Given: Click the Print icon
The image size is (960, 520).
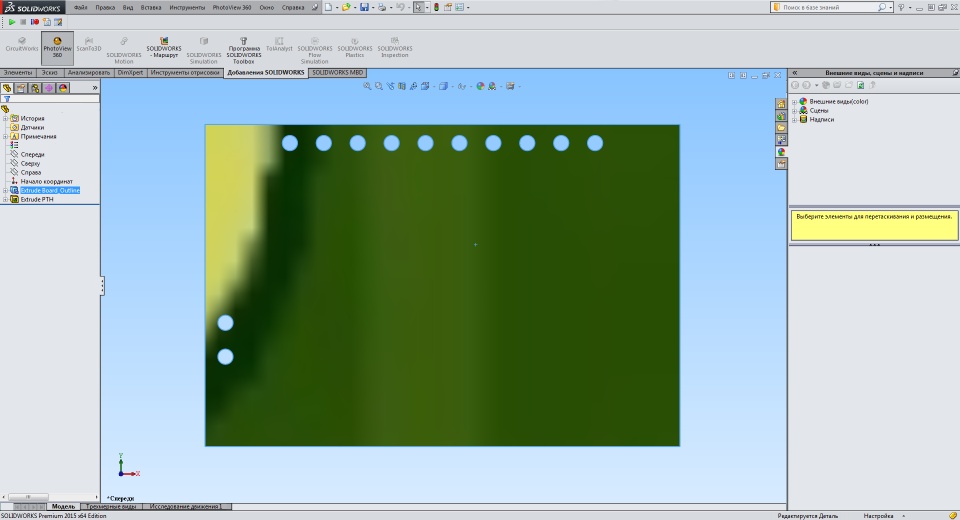Looking at the screenshot, I should 382,7.
